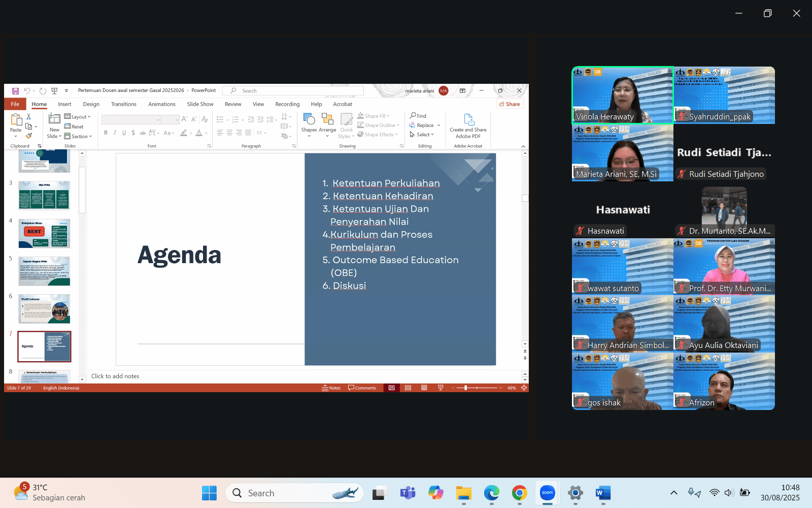
Task: Open the Select dropdown in Editing group
Action: (x=422, y=135)
